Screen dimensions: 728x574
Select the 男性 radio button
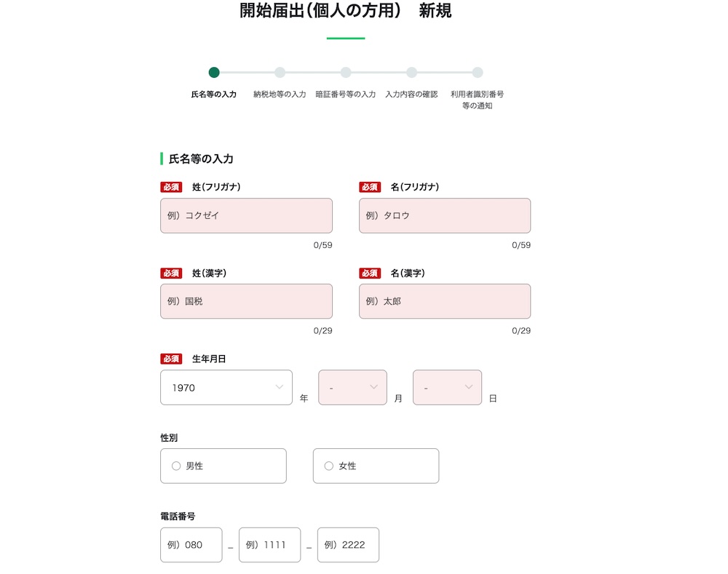click(176, 466)
